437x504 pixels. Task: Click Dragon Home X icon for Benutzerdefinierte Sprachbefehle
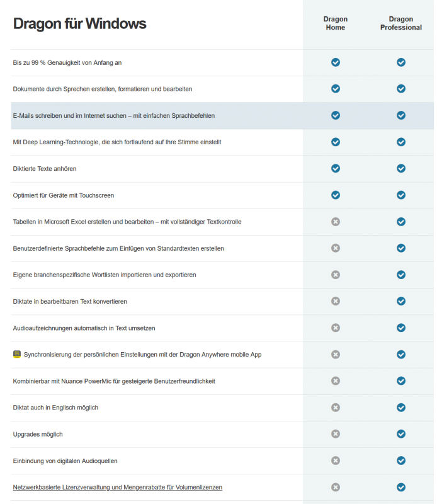click(x=336, y=248)
